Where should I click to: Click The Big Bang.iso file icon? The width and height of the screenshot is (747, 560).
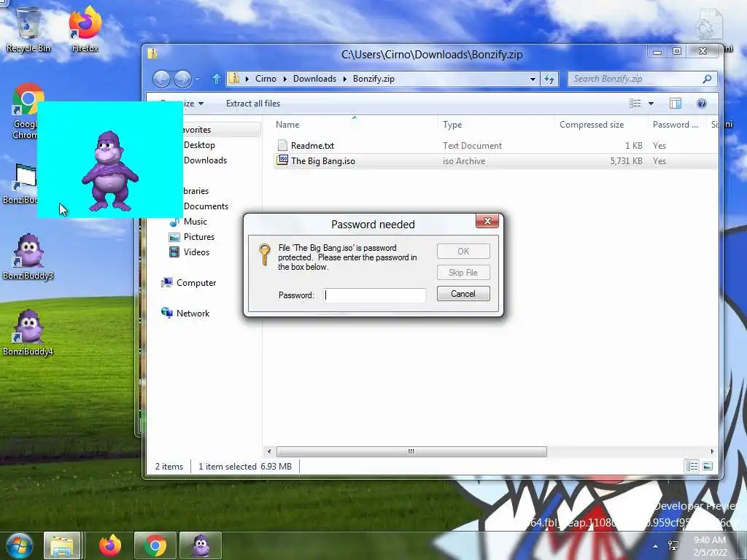tap(282, 160)
